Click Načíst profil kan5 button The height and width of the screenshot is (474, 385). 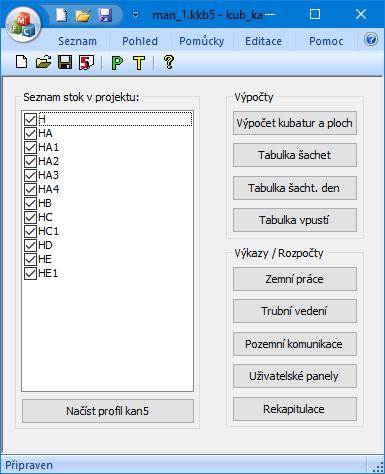pos(108,411)
